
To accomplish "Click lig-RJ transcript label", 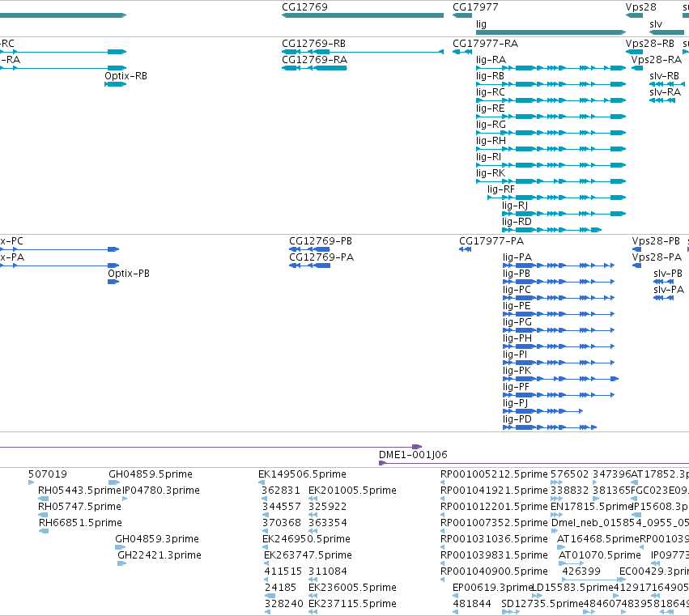I will pyautogui.click(x=515, y=206).
